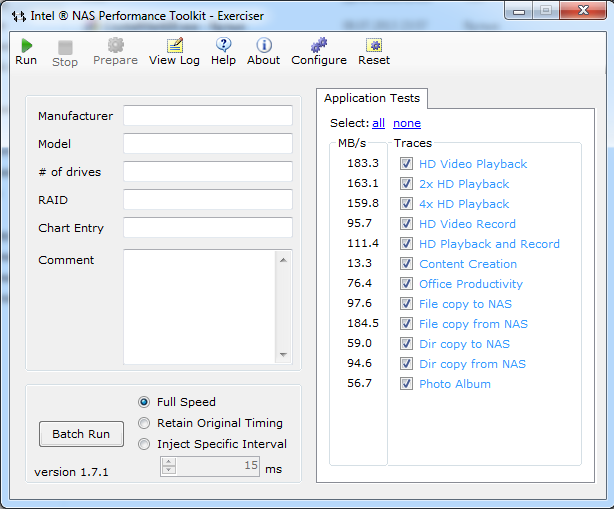Click the Chart Entry input field
Image resolution: width=614 pixels, height=509 pixels.
pos(208,227)
